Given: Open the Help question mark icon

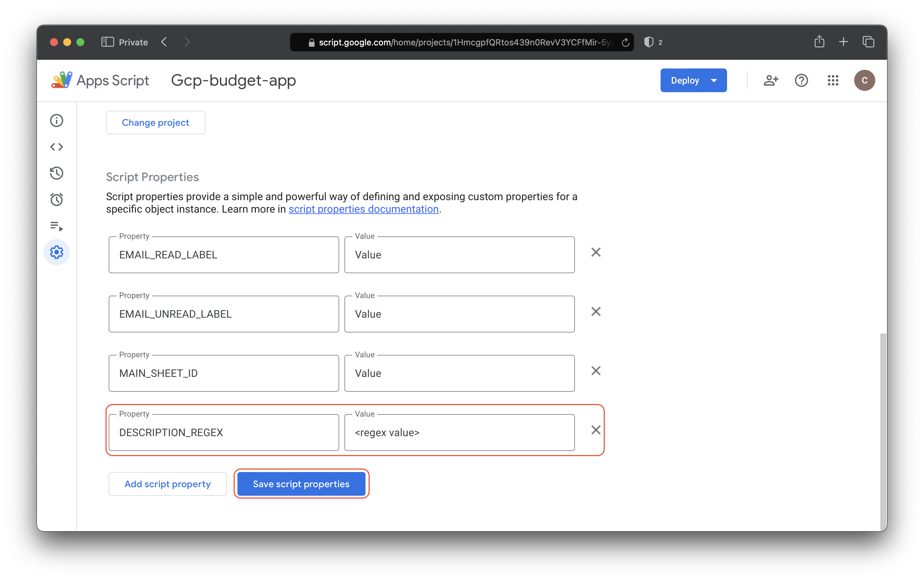Looking at the screenshot, I should 801,81.
